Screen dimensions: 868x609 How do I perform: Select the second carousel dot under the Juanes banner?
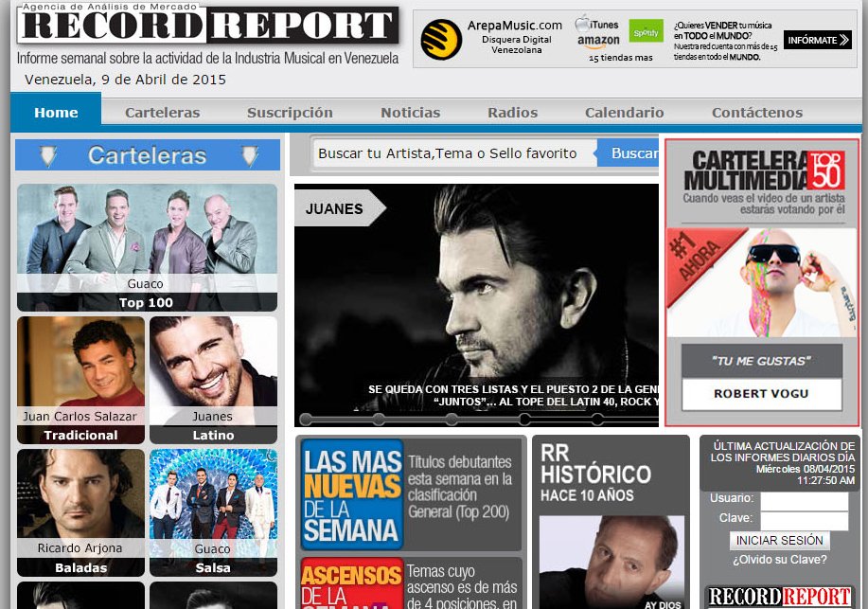click(x=379, y=419)
